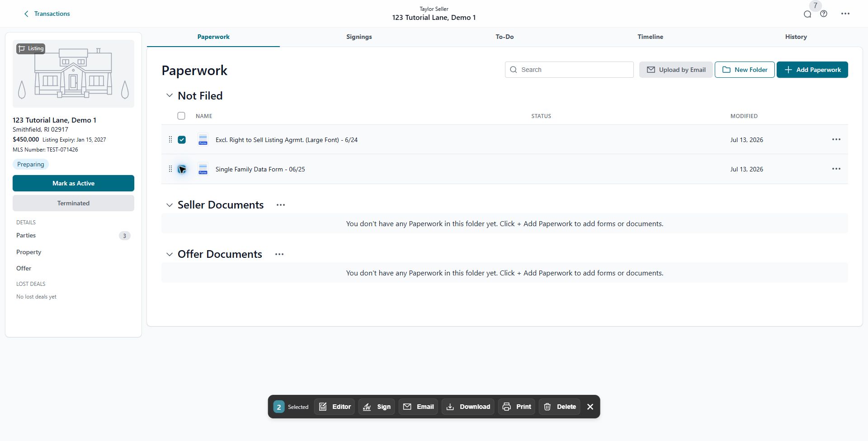Delete the selected paperwork
868x441 pixels.
pyautogui.click(x=560, y=407)
